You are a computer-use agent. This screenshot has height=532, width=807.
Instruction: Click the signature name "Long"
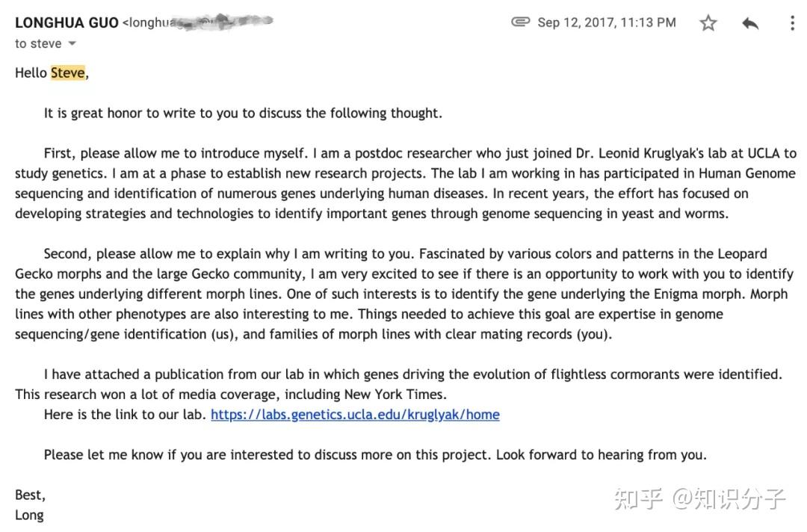tap(29, 515)
